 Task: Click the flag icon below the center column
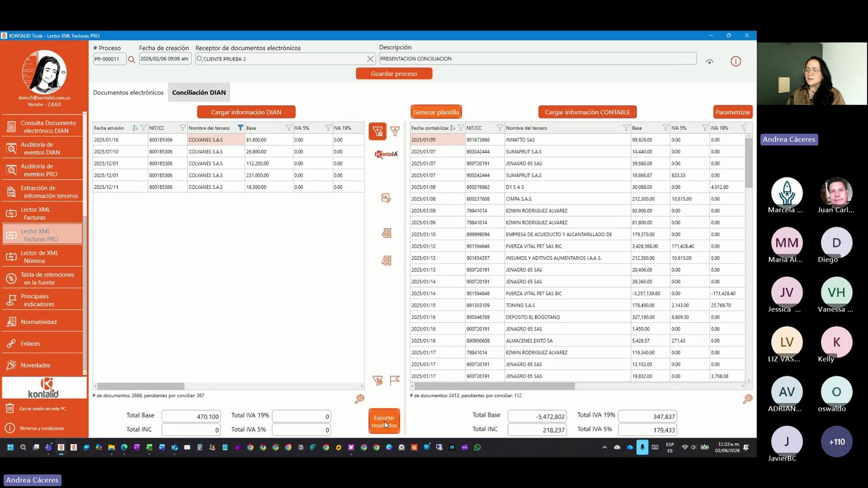(395, 381)
